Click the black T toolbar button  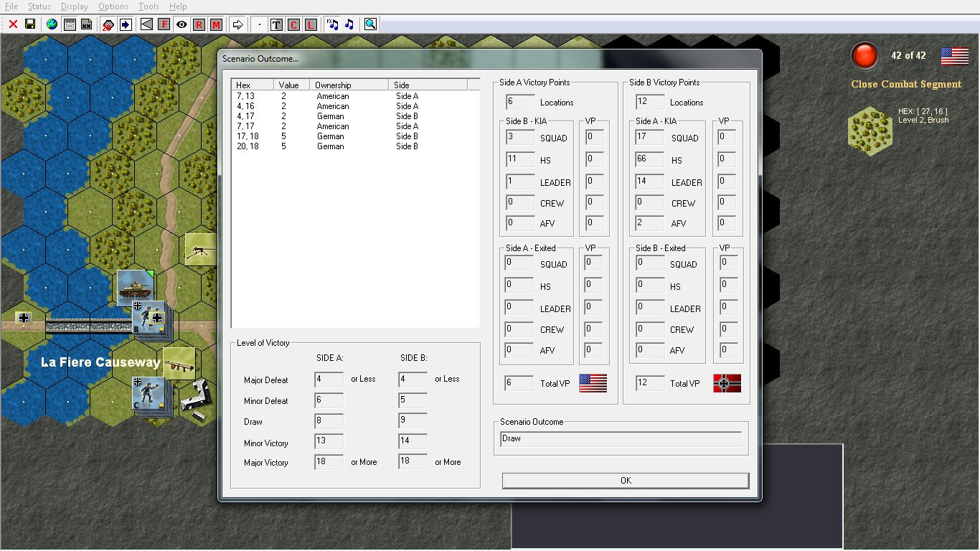click(276, 24)
